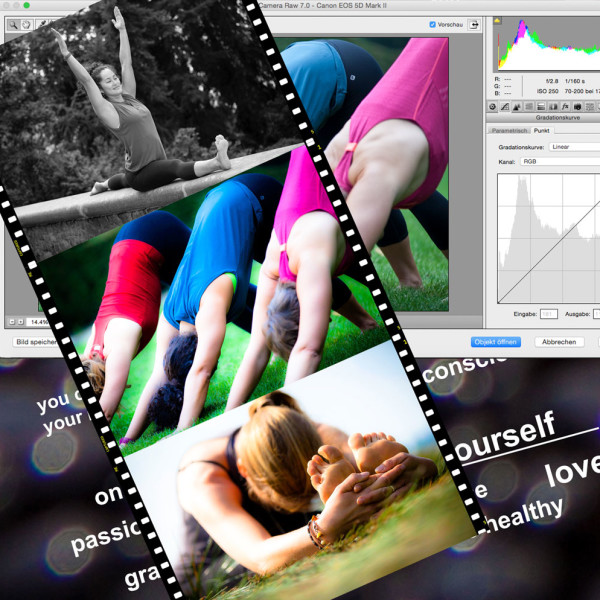The image size is (600, 600).
Task: Open the Detail panel triangles icon
Action: pyautogui.click(x=517, y=107)
